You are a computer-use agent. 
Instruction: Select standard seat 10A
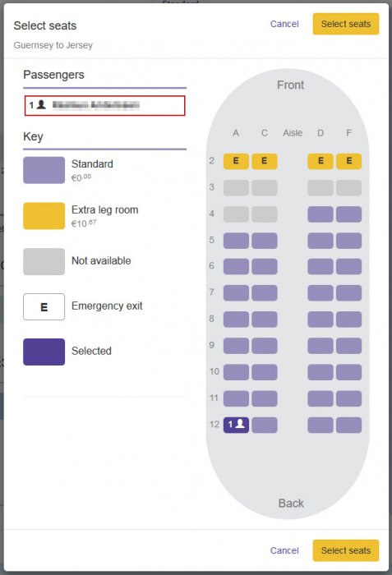(x=236, y=372)
